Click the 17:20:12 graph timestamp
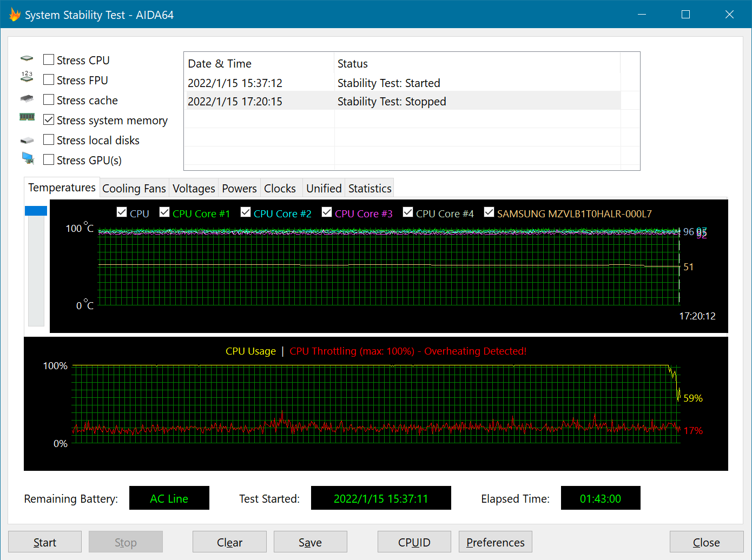Screen dimensions: 752x560 697,316
